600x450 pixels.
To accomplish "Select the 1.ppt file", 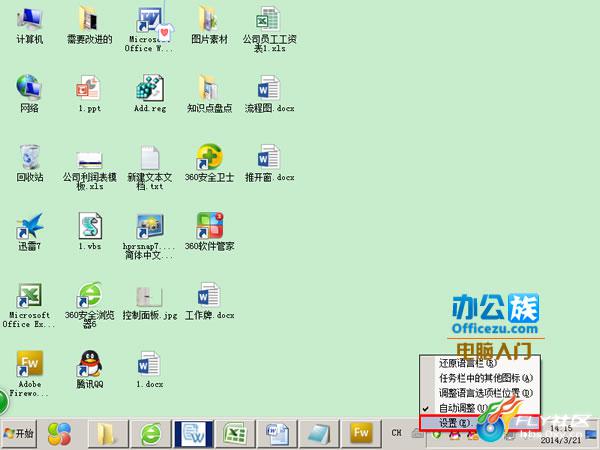I will [x=90, y=94].
